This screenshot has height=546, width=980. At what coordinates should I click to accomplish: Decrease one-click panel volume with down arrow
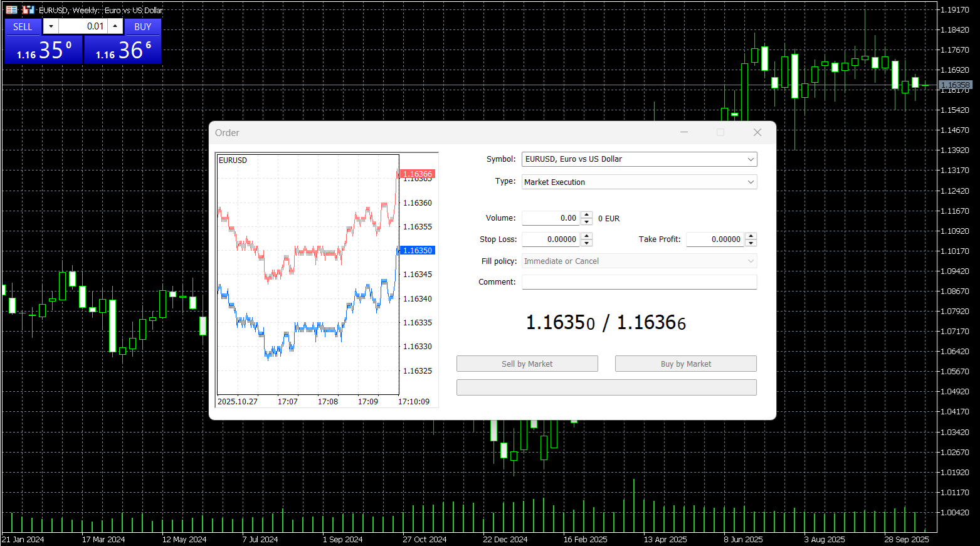pyautogui.click(x=51, y=26)
